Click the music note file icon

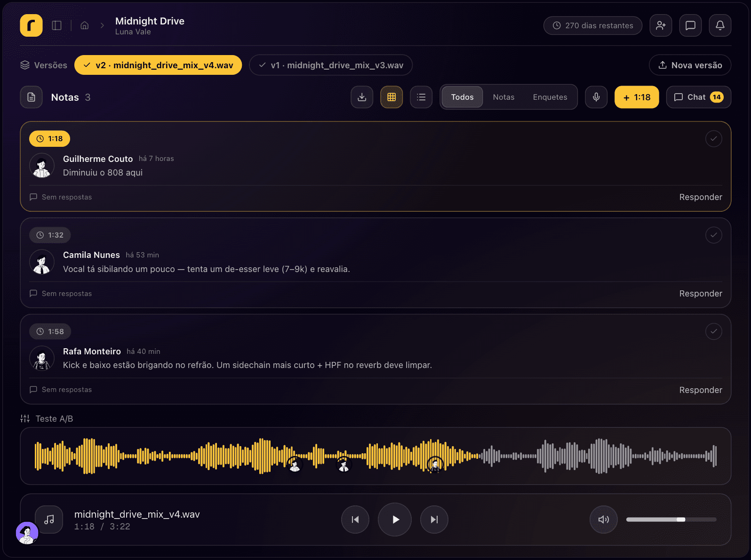point(49,520)
